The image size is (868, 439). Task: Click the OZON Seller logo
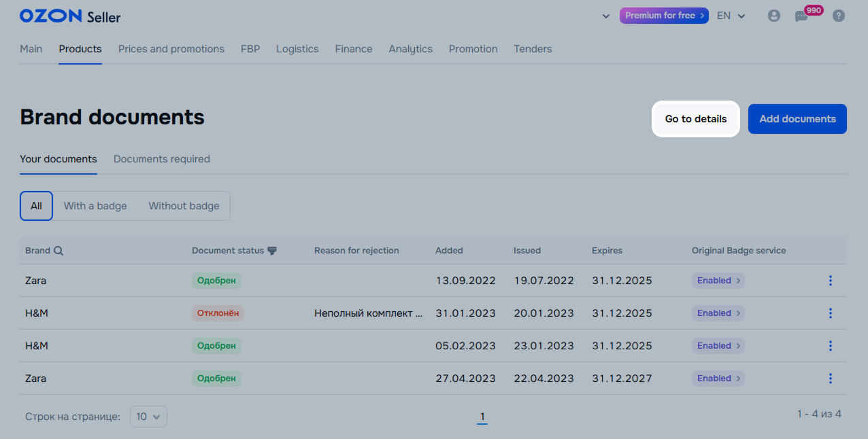click(x=70, y=16)
